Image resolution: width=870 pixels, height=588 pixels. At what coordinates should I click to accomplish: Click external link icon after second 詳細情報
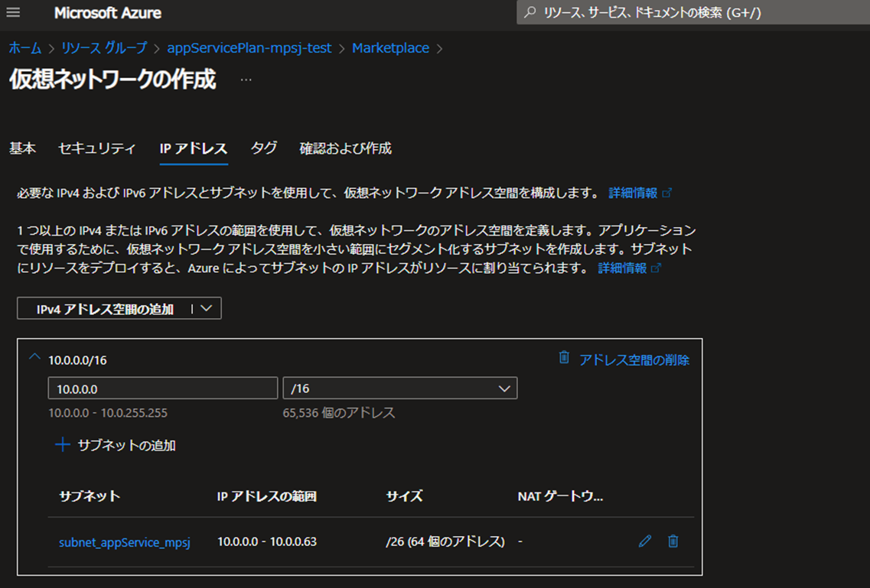click(x=657, y=268)
